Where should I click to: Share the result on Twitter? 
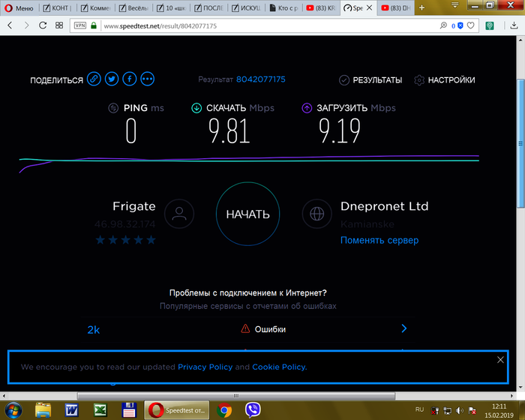point(112,79)
